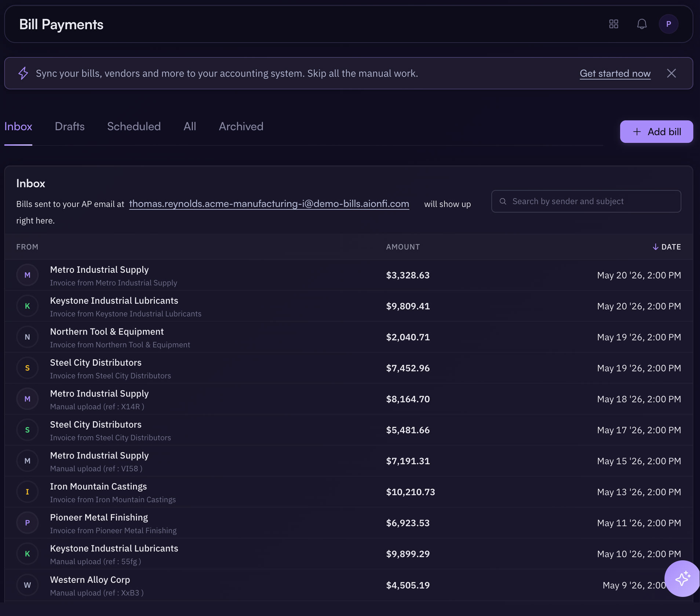
Task: Open the Scheduled tab
Action: [134, 127]
